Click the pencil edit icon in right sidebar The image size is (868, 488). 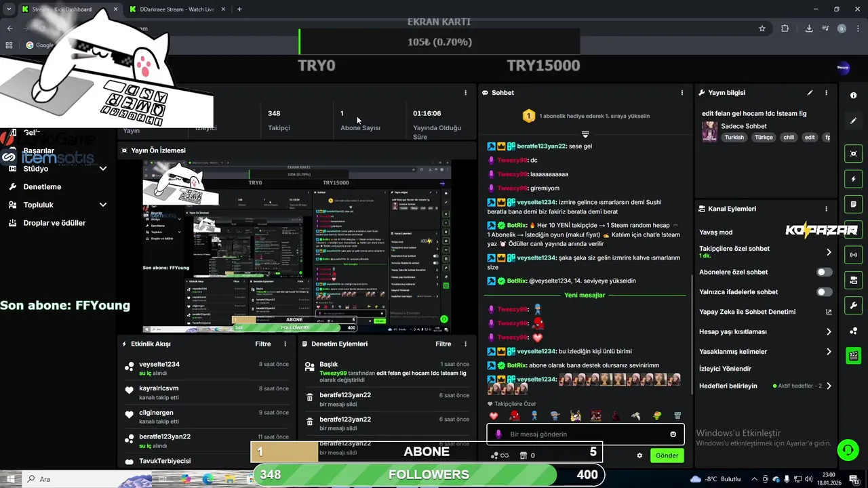coord(853,121)
